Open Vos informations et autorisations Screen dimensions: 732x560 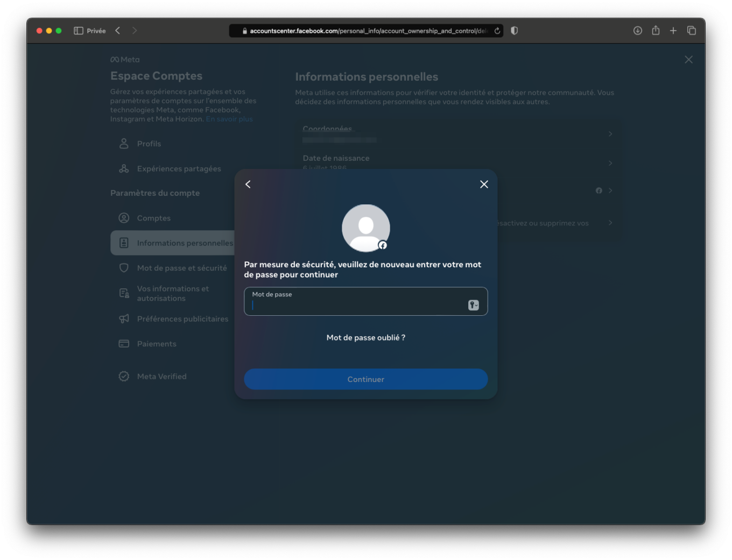tap(172, 294)
